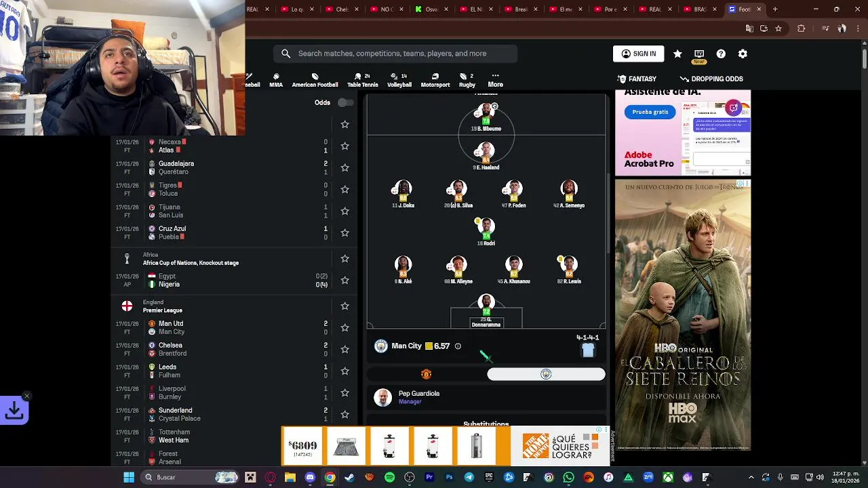Open WhatsApp from the taskbar
Image resolution: width=868 pixels, height=488 pixels.
(568, 477)
